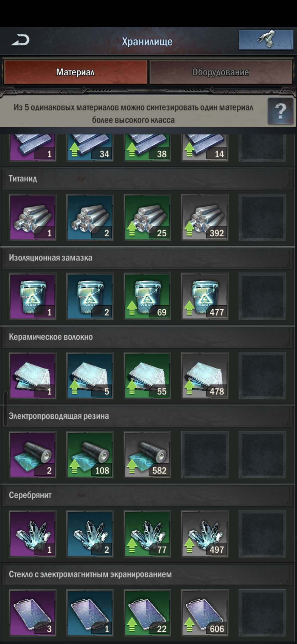The image size is (297, 644).
Task: Select green Изоляционная замазка bucket with 69
Action: coord(147,296)
